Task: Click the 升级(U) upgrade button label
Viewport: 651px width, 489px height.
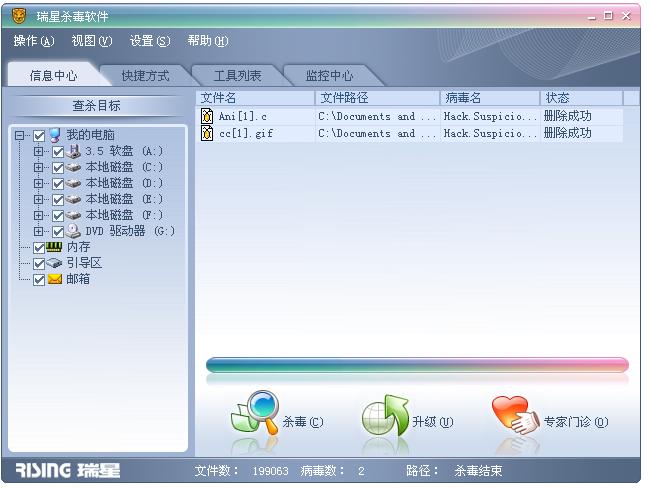Action: (433, 422)
